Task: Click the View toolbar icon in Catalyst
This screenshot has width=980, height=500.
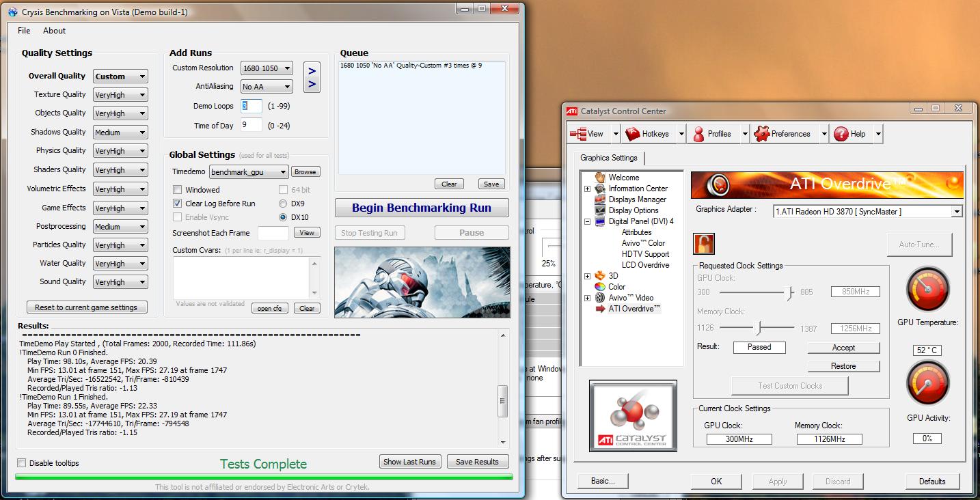Action: coord(578,134)
